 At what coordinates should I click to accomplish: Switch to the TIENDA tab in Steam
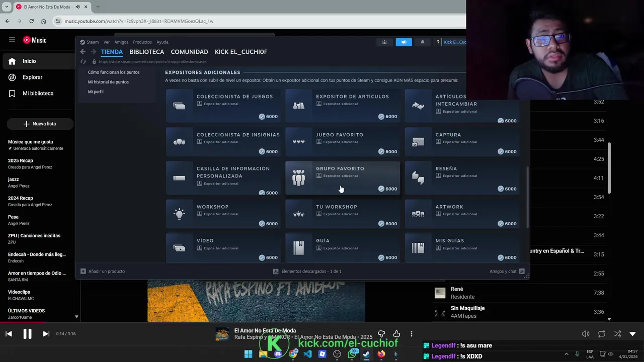click(x=112, y=52)
